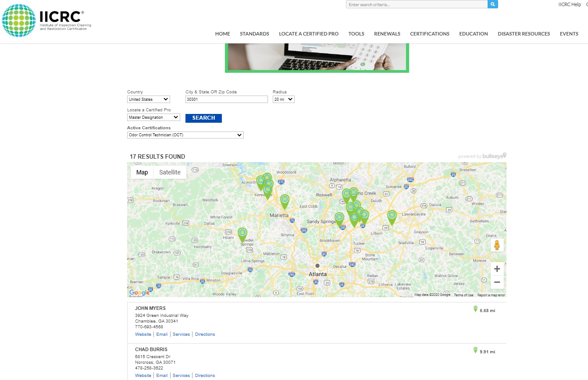Select the map marker north of Marietta

click(x=285, y=200)
